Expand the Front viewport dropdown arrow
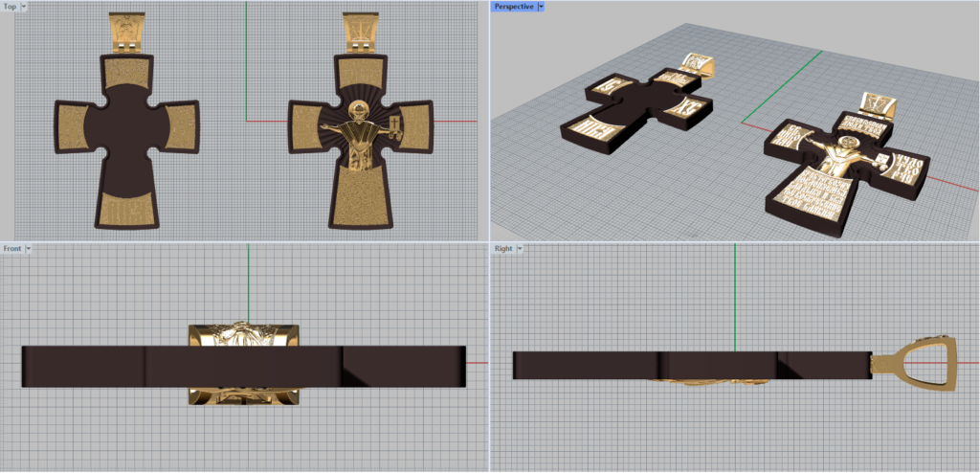The width and height of the screenshot is (980, 473). click(x=29, y=249)
